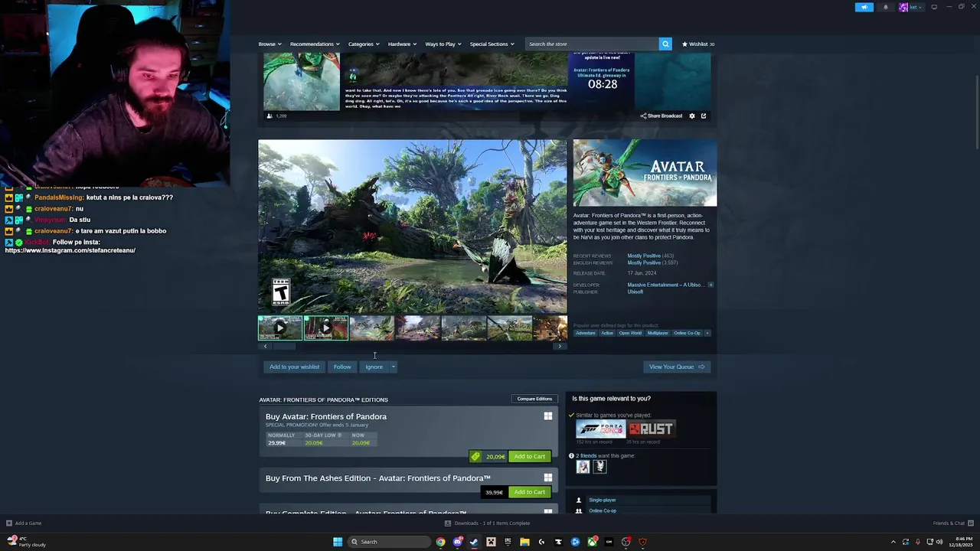Click the store search magnifier icon

[665, 44]
